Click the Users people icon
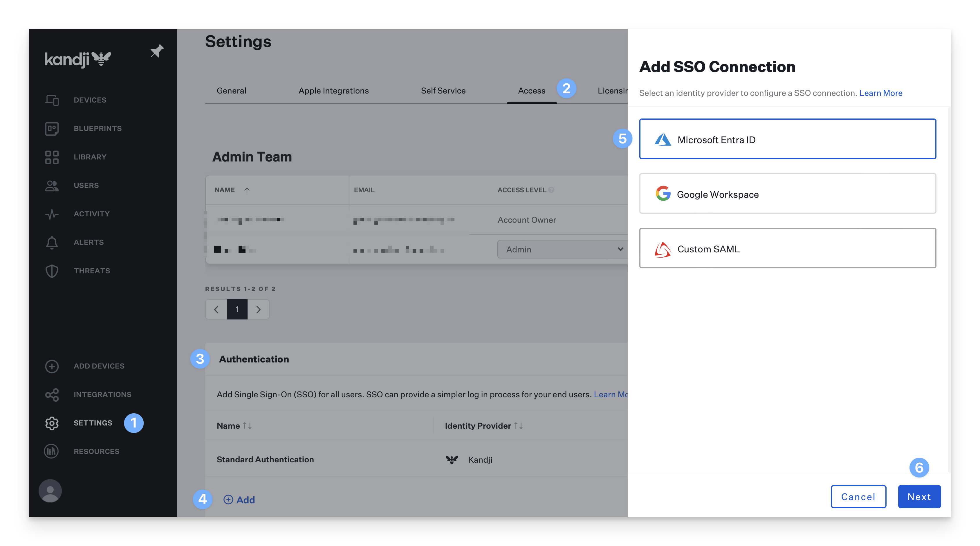This screenshot has width=980, height=546. (52, 186)
